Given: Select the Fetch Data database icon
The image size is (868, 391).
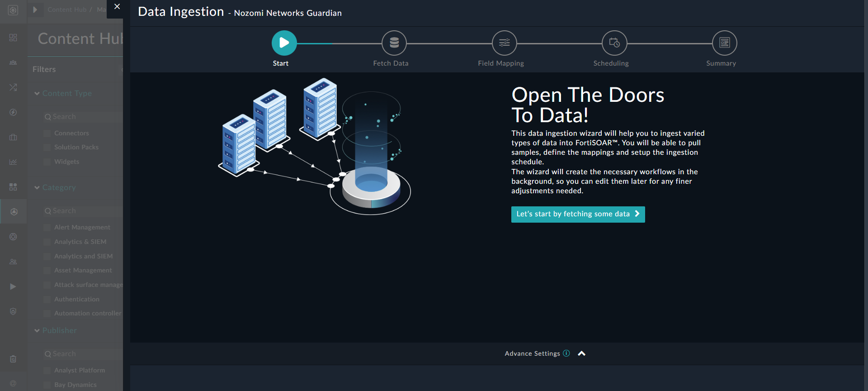Looking at the screenshot, I should point(394,43).
